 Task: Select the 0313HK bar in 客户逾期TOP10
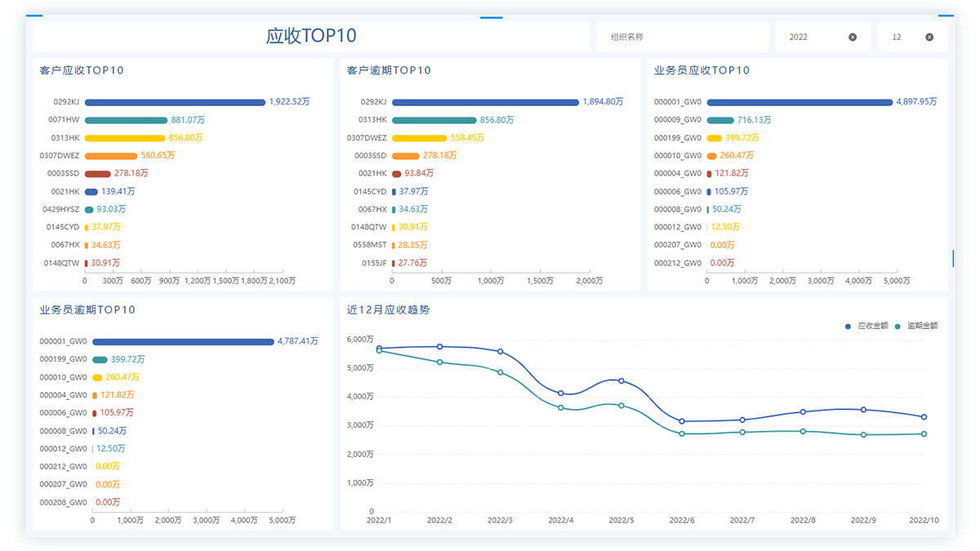434,120
